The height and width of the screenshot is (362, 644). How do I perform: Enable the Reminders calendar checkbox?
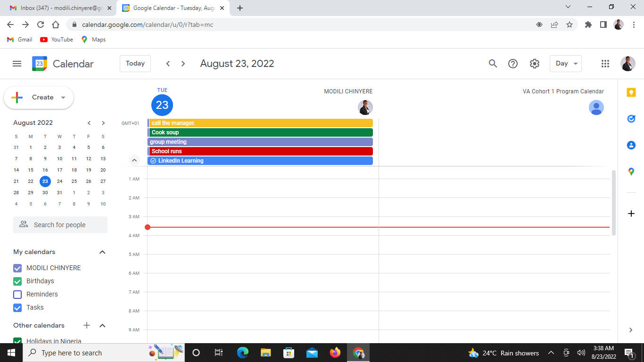pos(17,295)
